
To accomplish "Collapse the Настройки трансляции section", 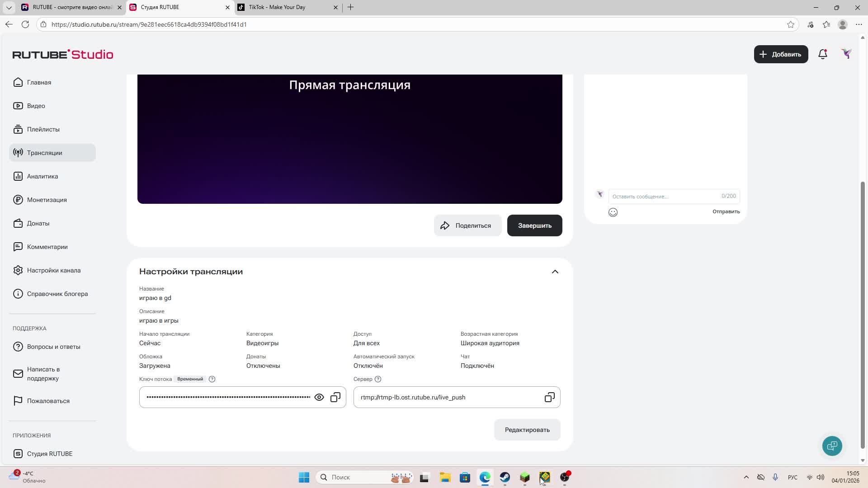I will [x=555, y=272].
